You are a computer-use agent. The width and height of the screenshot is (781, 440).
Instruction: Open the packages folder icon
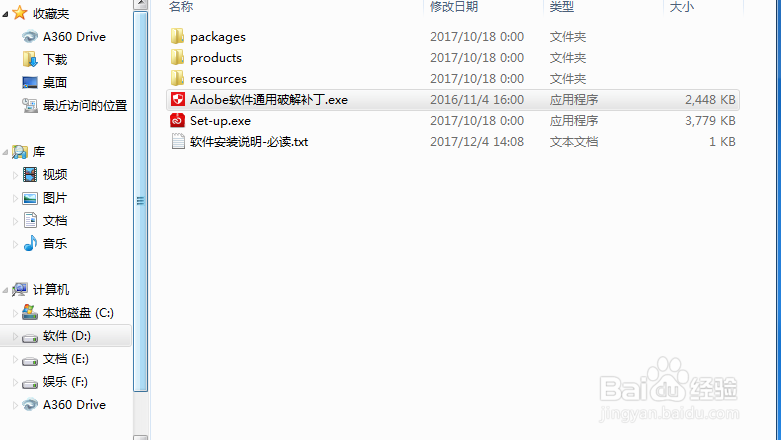click(177, 36)
